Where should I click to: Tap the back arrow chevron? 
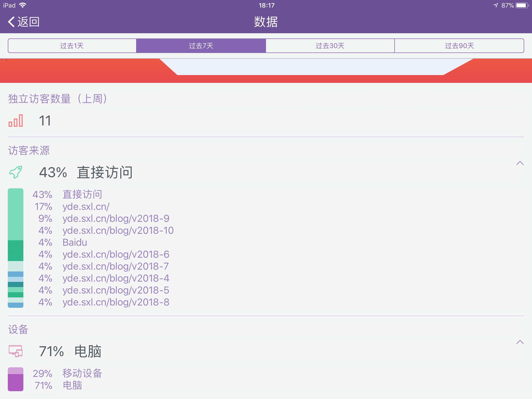pos(11,22)
